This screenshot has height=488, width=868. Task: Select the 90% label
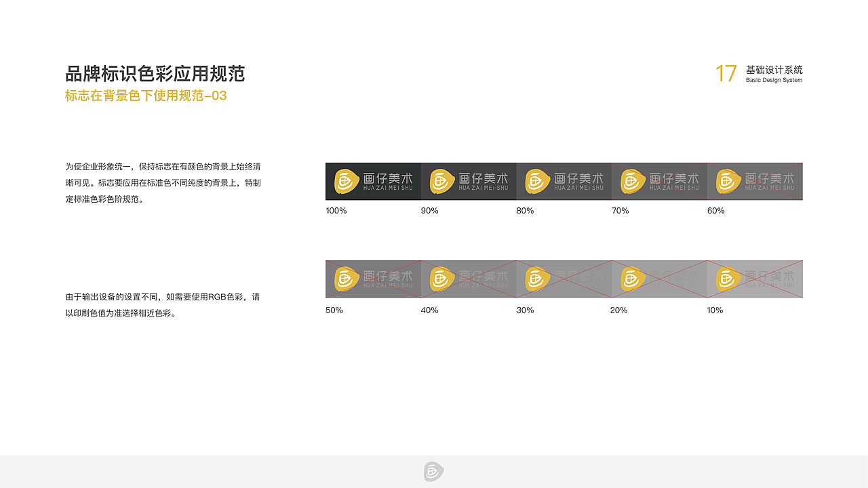click(430, 211)
